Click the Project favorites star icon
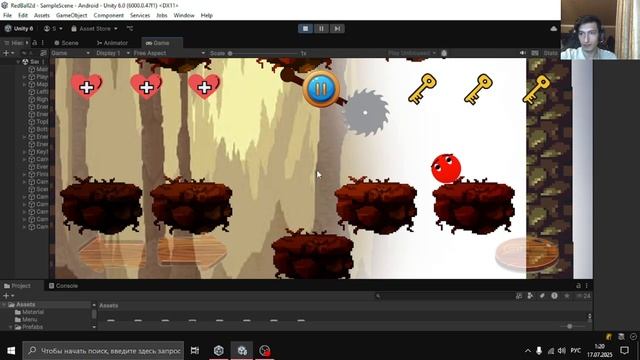Screen dimensions: 640x360 coord(567,296)
